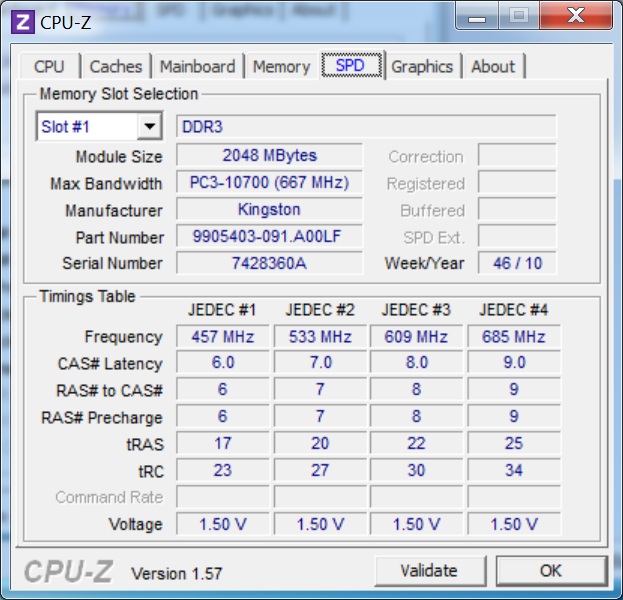
Task: Click JEDEC #1 Voltage 1.50 V cell
Action: (x=222, y=524)
